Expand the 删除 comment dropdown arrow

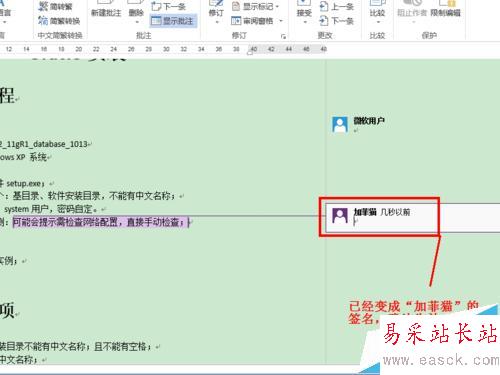137,22
